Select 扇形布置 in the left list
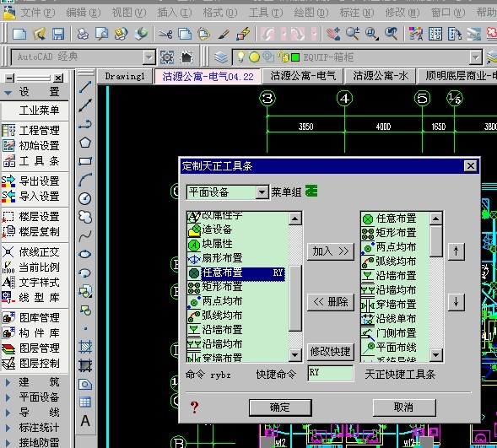497x448 pixels. (x=235, y=258)
